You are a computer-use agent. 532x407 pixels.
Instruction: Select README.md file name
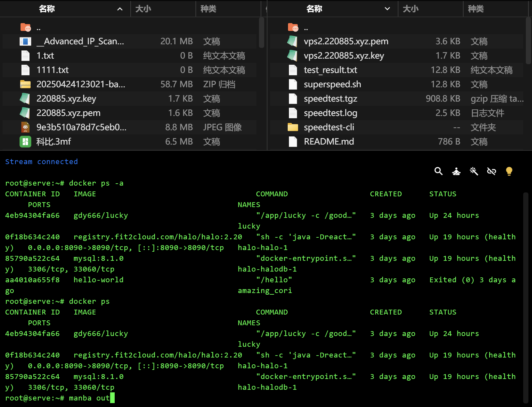pyautogui.click(x=329, y=142)
